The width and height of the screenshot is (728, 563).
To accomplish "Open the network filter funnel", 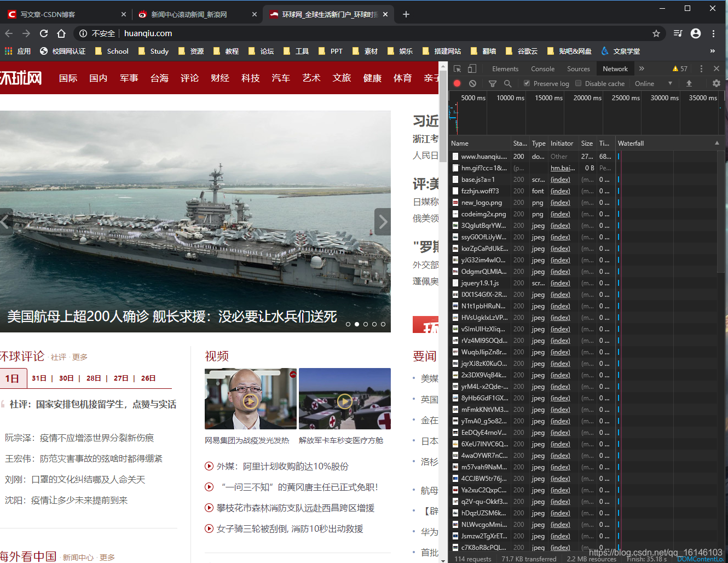I will [x=493, y=83].
